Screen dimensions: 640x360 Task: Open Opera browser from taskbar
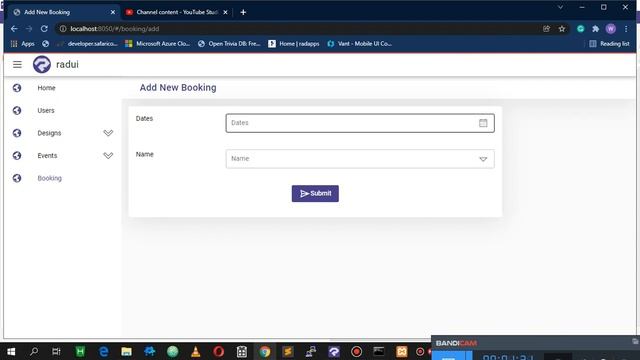pos(218,351)
